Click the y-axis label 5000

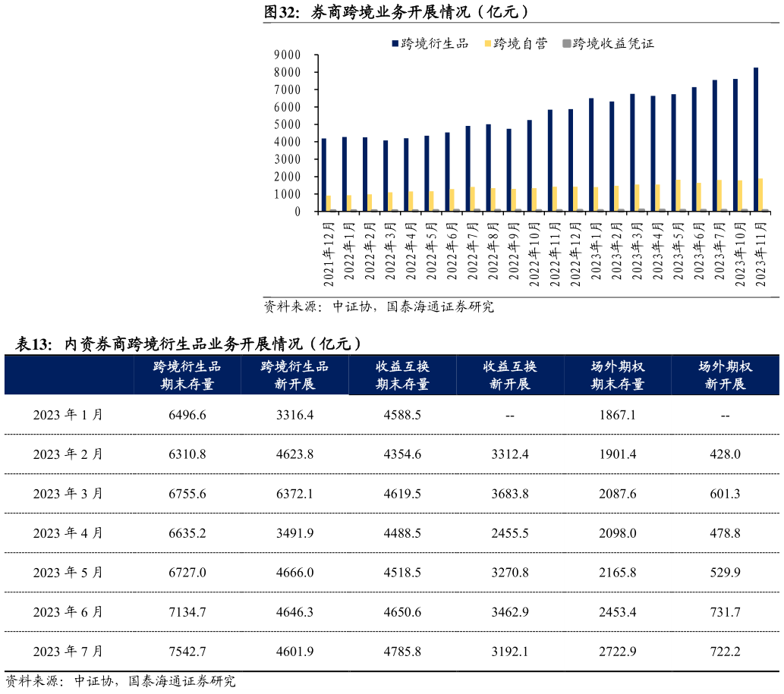pyautogui.click(x=288, y=124)
